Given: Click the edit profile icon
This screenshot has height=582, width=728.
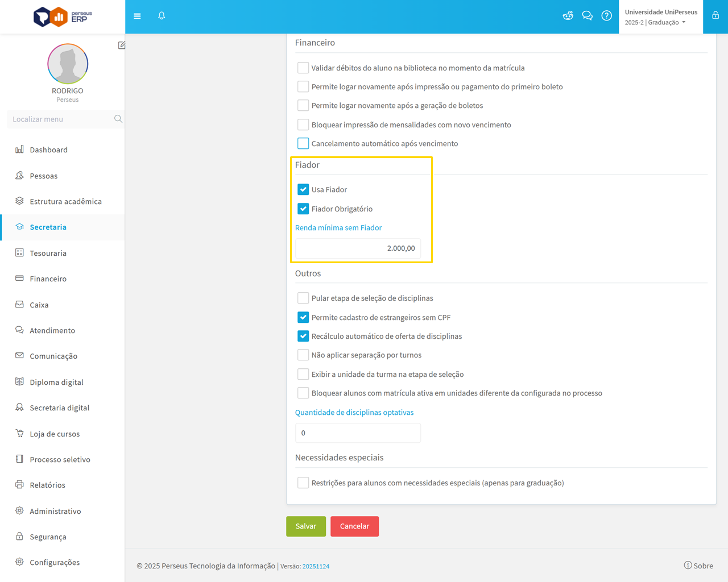Looking at the screenshot, I should click(122, 45).
